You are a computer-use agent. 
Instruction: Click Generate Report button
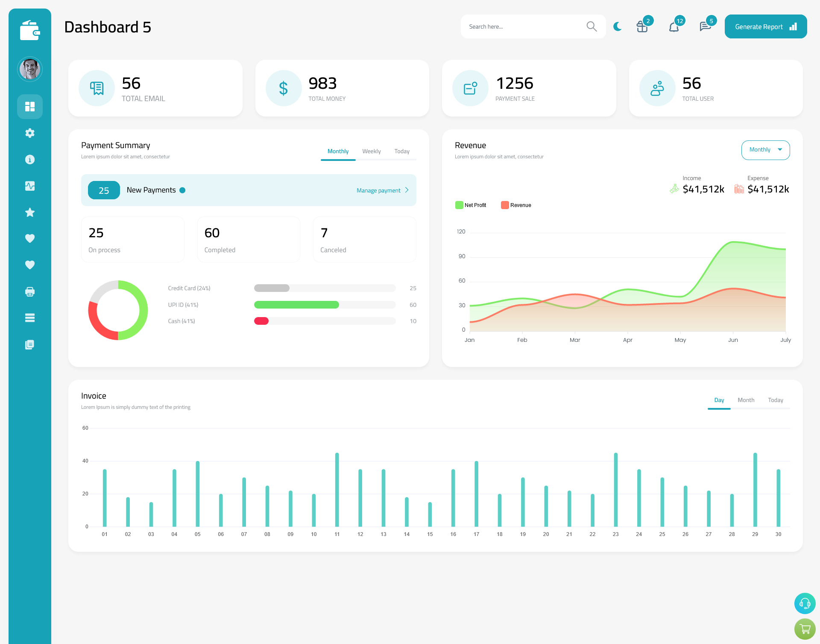[x=764, y=26]
